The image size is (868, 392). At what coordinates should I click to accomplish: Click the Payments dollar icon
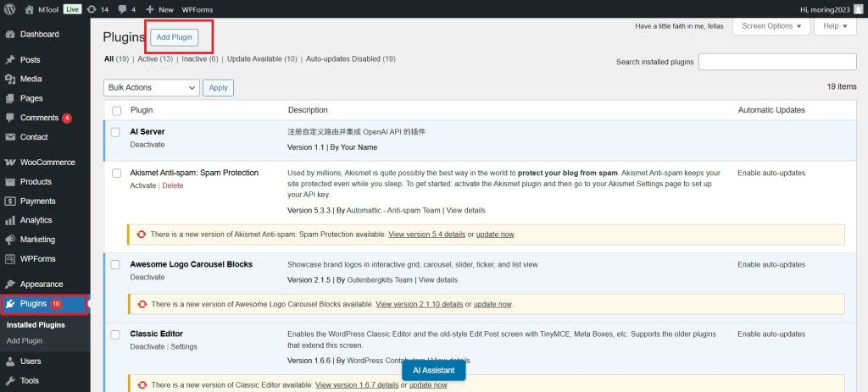[10, 202]
